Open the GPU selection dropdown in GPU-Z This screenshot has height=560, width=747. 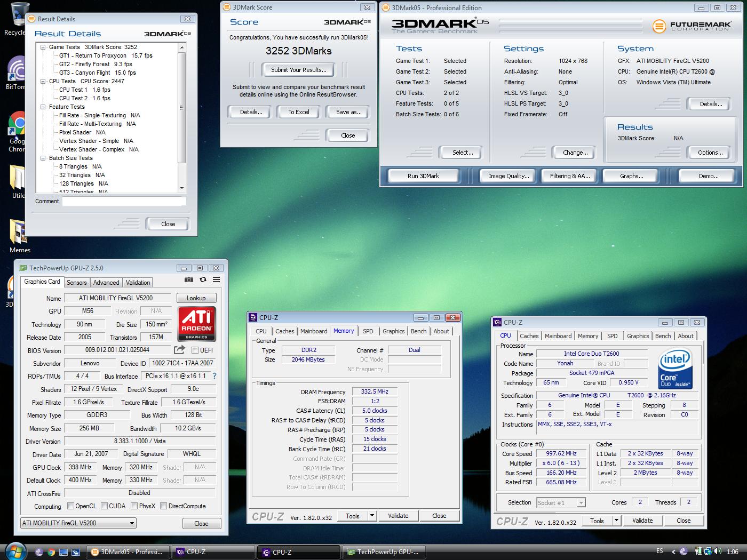tap(78, 523)
